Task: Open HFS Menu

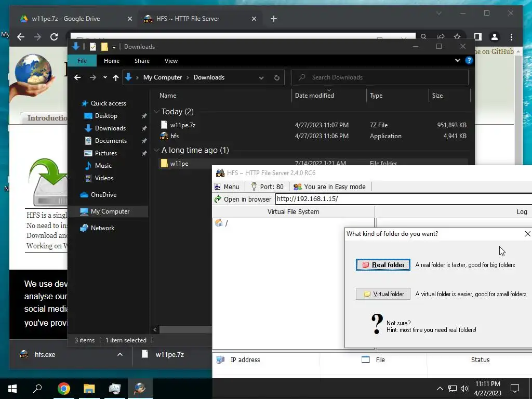Action: pos(227,187)
